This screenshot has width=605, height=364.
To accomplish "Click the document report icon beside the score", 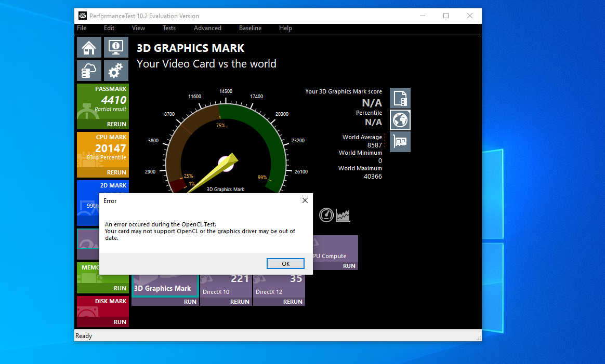I will coord(400,98).
